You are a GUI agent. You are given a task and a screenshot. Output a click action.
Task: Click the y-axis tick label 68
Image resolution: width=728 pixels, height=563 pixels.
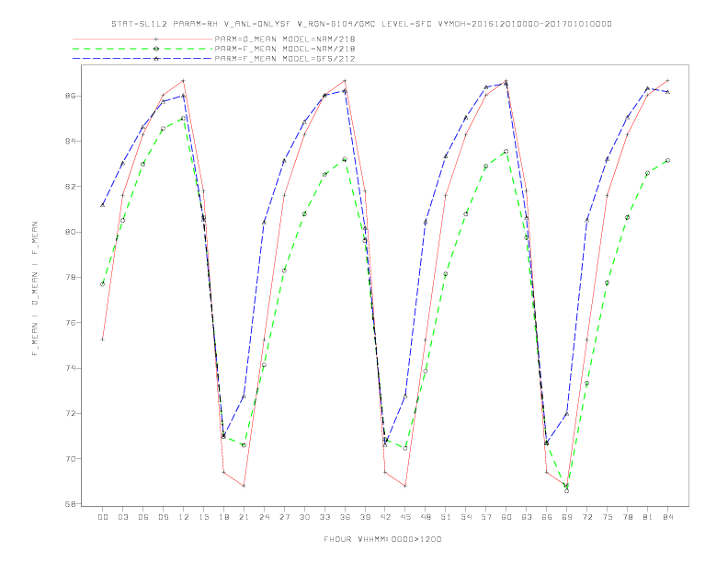click(x=68, y=504)
